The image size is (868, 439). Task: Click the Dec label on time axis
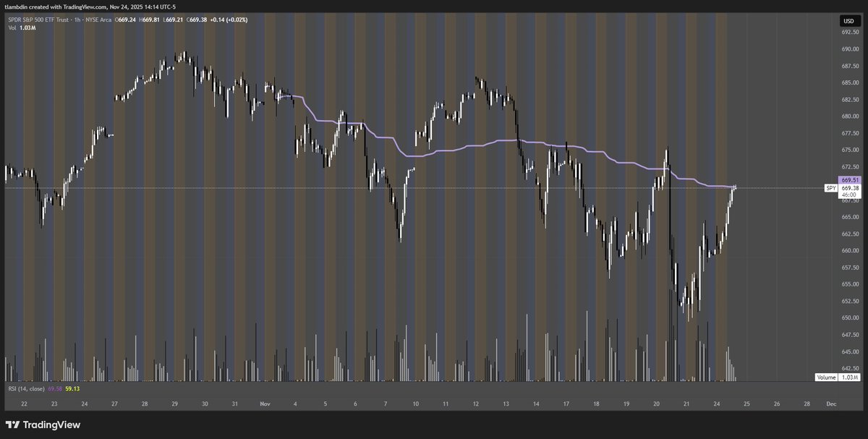tap(832, 403)
